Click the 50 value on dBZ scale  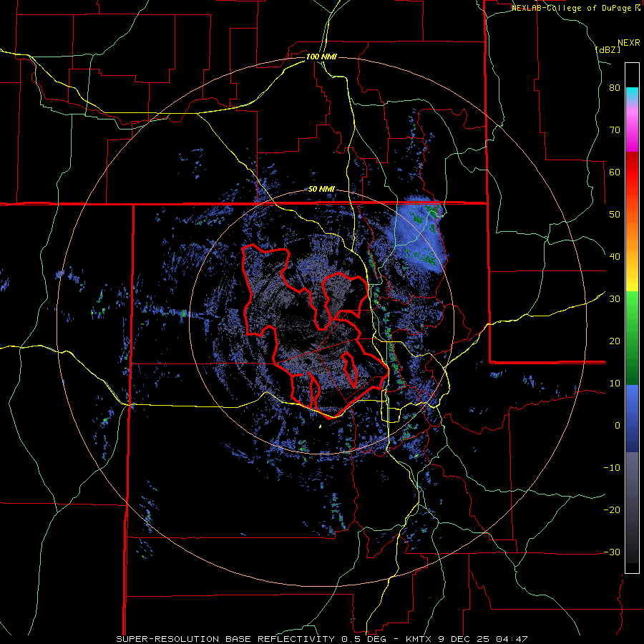[615, 215]
